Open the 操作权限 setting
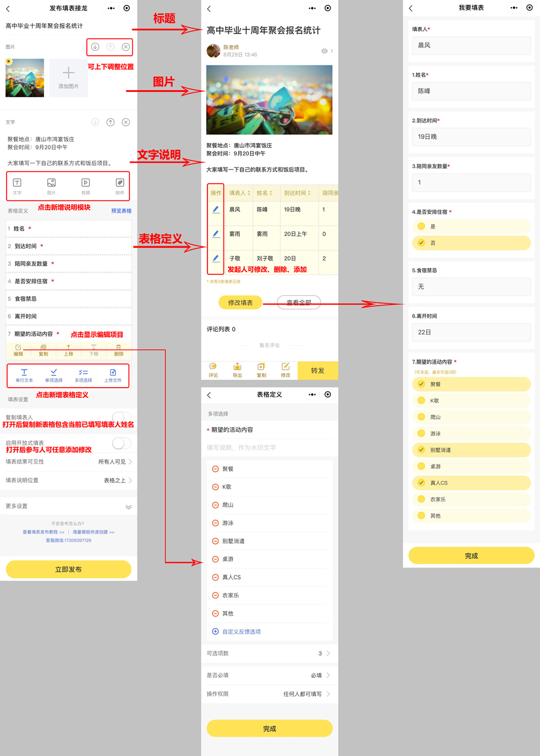 click(269, 694)
